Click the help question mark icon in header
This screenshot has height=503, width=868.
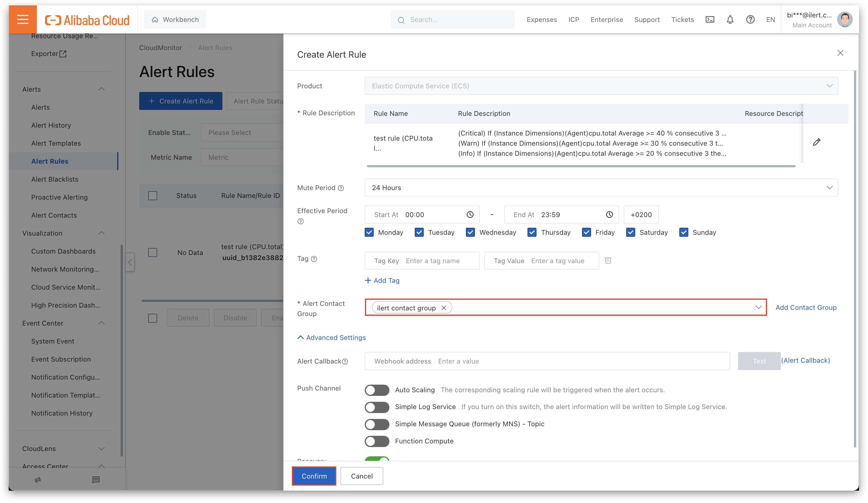click(x=750, y=20)
